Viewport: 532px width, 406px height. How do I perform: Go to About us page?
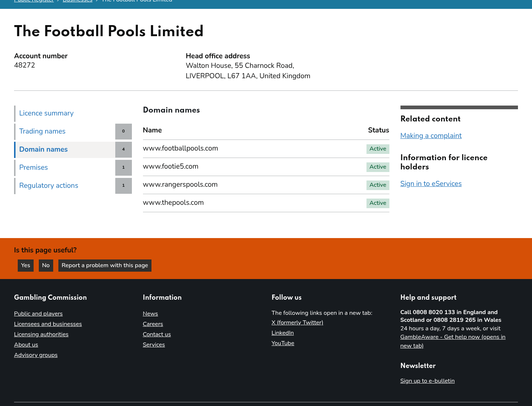click(26, 345)
